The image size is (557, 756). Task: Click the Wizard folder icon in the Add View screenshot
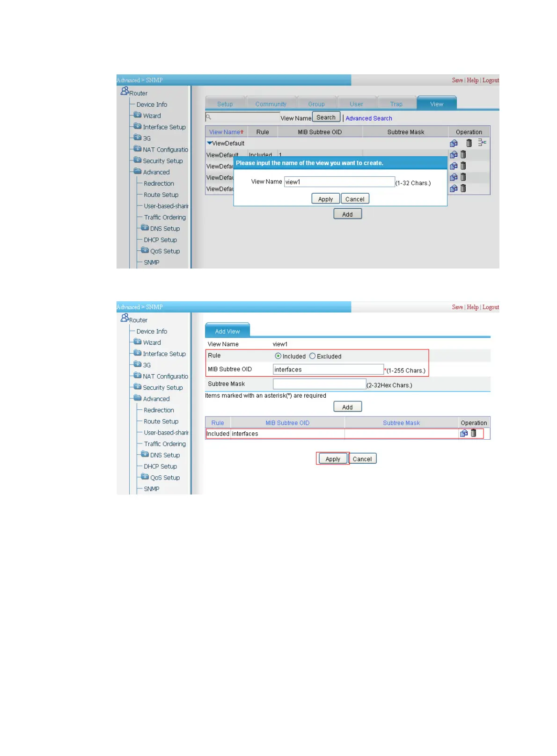tap(138, 342)
